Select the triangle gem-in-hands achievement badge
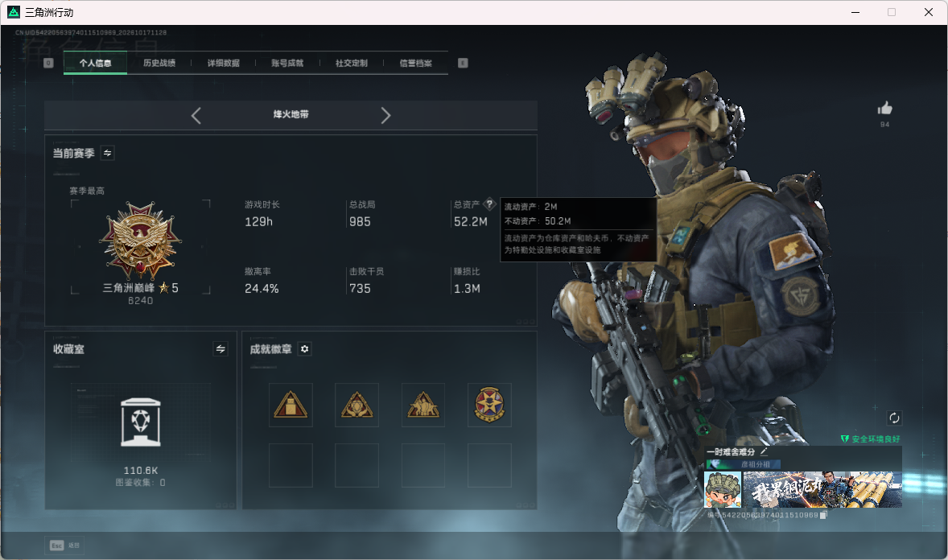Viewport: 948px width, 560px height. tap(357, 405)
